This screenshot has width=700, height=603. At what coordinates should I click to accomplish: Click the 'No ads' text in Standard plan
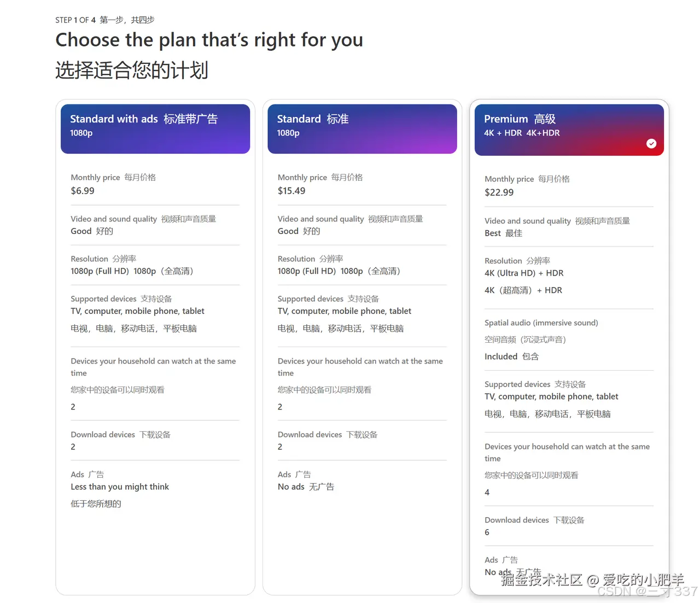pos(291,487)
